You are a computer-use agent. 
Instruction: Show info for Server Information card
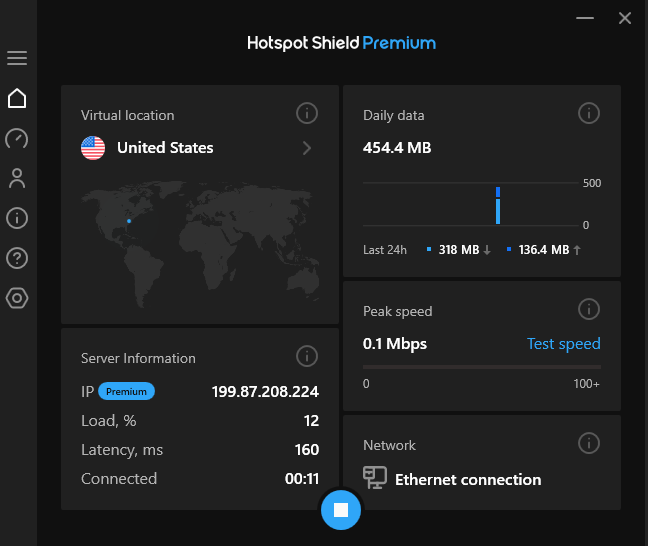(307, 356)
